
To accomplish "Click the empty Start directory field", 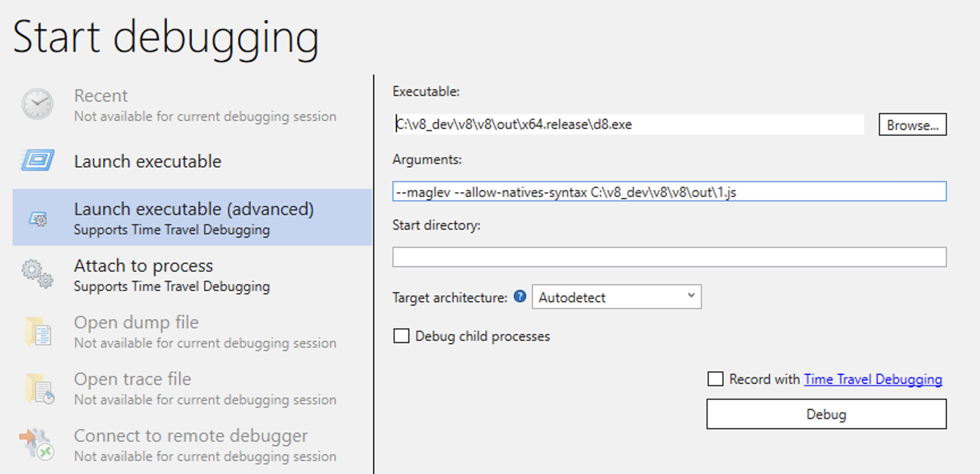I will (x=669, y=257).
